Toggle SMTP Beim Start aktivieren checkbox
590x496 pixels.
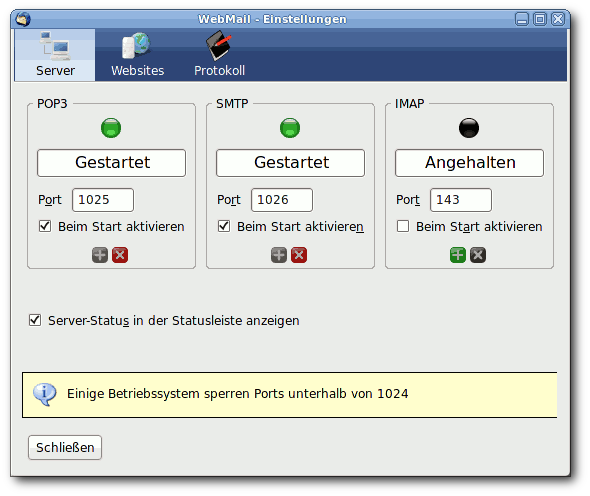pos(224,226)
